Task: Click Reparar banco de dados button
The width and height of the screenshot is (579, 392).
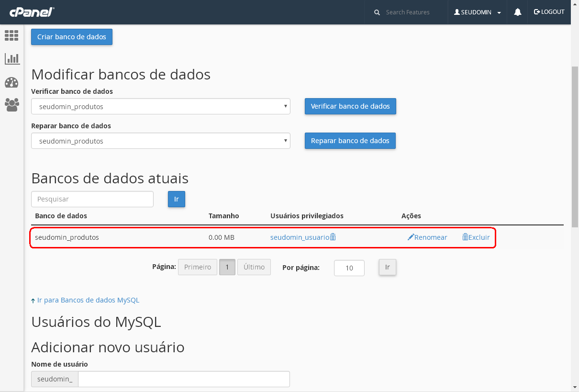Action: point(350,141)
